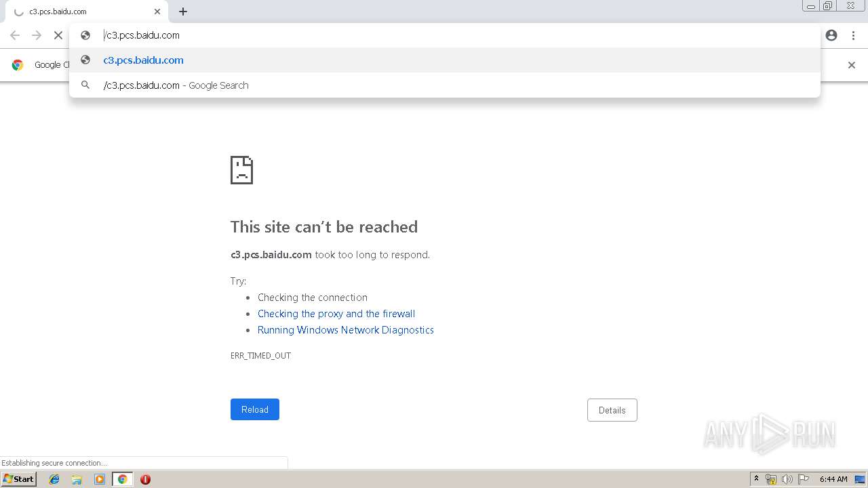Dismiss the Google Chrome infobar
The width and height of the screenshot is (868, 488).
tap(852, 65)
